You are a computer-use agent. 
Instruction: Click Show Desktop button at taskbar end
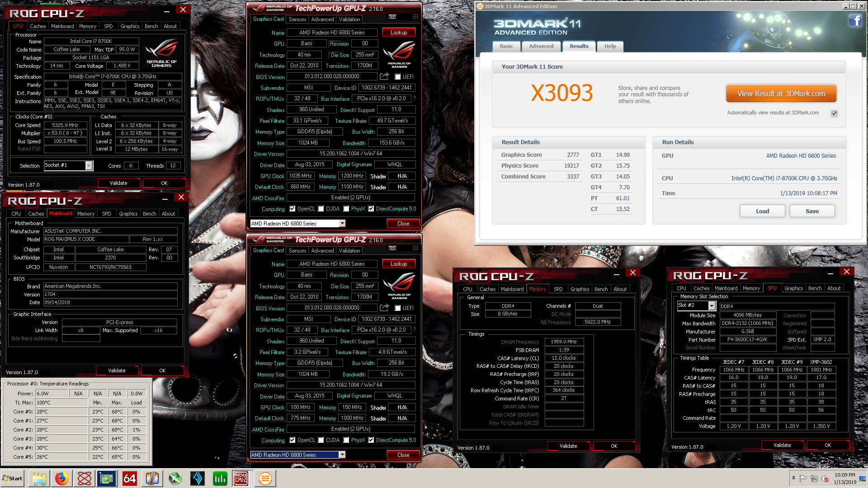click(863, 479)
